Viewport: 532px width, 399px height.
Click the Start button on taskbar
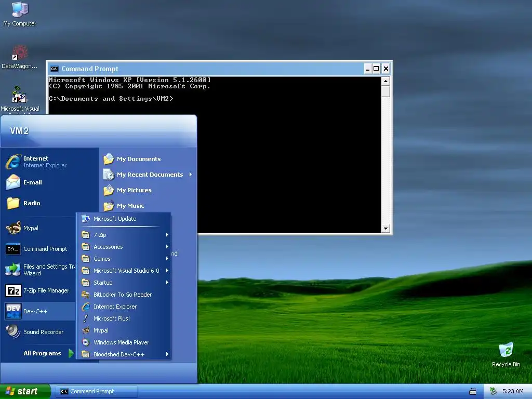(x=25, y=391)
